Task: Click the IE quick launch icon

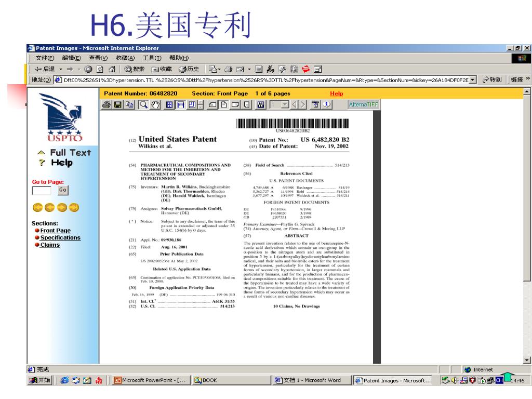Action: (64, 381)
